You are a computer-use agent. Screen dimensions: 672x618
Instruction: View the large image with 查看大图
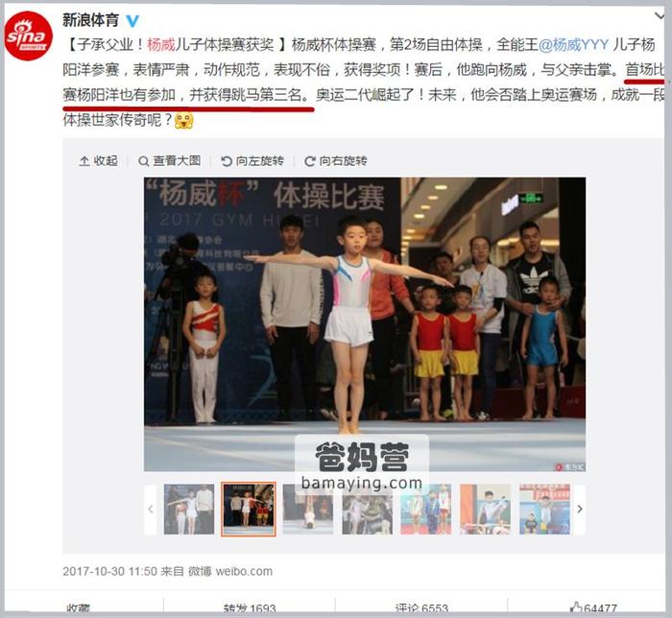click(x=170, y=161)
